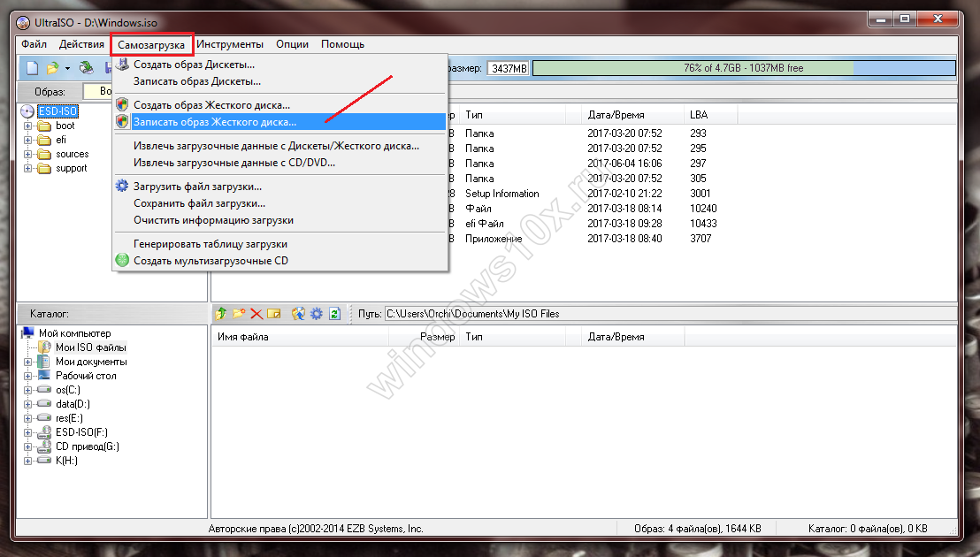This screenshot has width=980, height=557.
Task: Click the red X delete icon
Action: pyautogui.click(x=256, y=314)
